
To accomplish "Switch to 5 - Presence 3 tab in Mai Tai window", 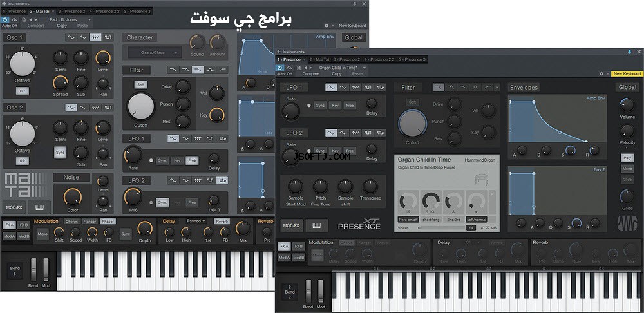I will [x=137, y=11].
